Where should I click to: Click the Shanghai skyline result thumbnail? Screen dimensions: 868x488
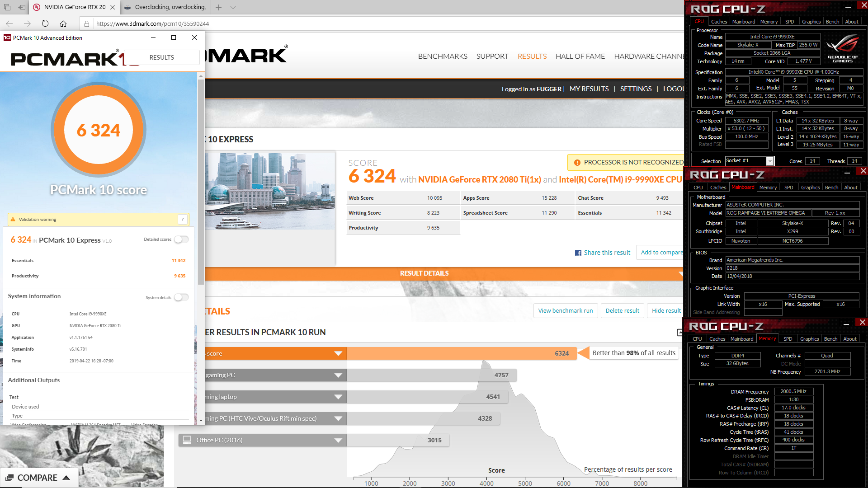270,191
